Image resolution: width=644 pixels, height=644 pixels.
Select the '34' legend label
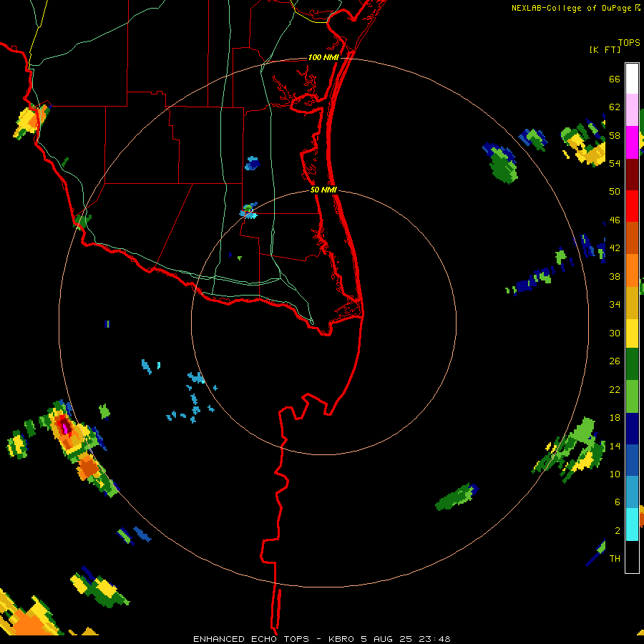click(x=615, y=305)
